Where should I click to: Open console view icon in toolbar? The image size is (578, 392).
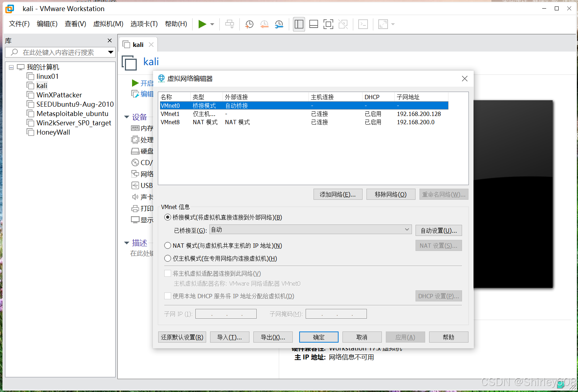point(363,24)
